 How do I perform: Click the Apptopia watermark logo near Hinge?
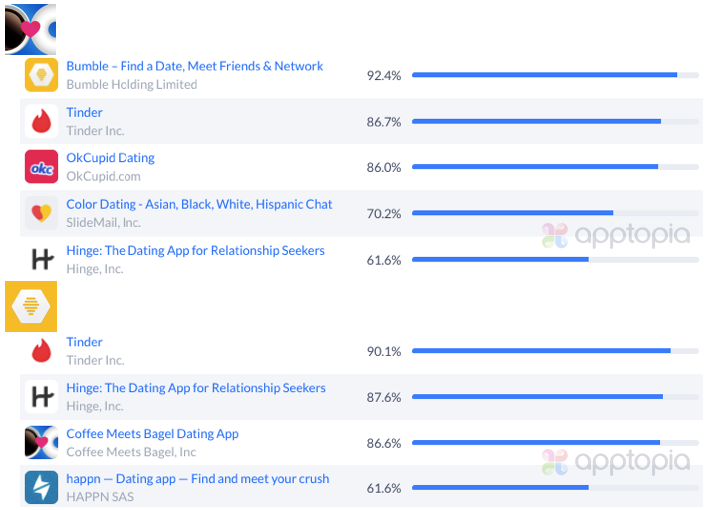[x=616, y=236]
